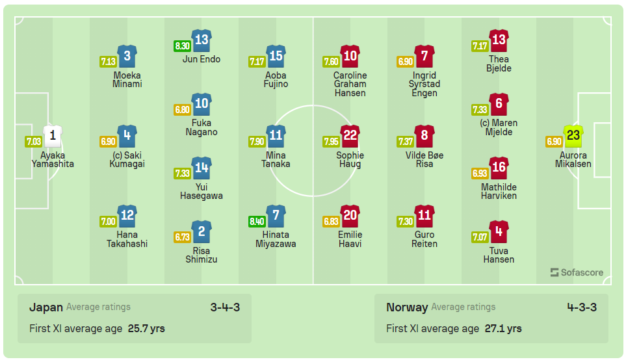Screen dimensions: 626x364
Task: Select Aurora Mikalsen's yellow number 23 jersey
Action: pyautogui.click(x=573, y=136)
